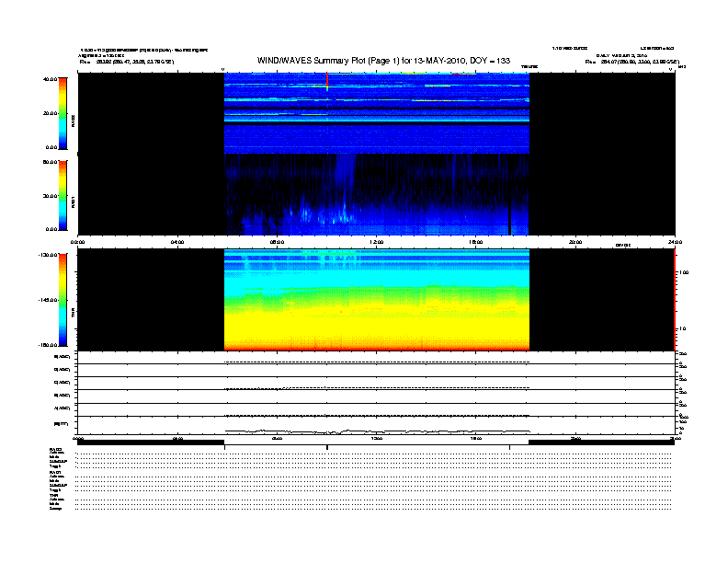
Task: Click the 00:00 time label under RAD1 spectrogram
Action: (77, 242)
